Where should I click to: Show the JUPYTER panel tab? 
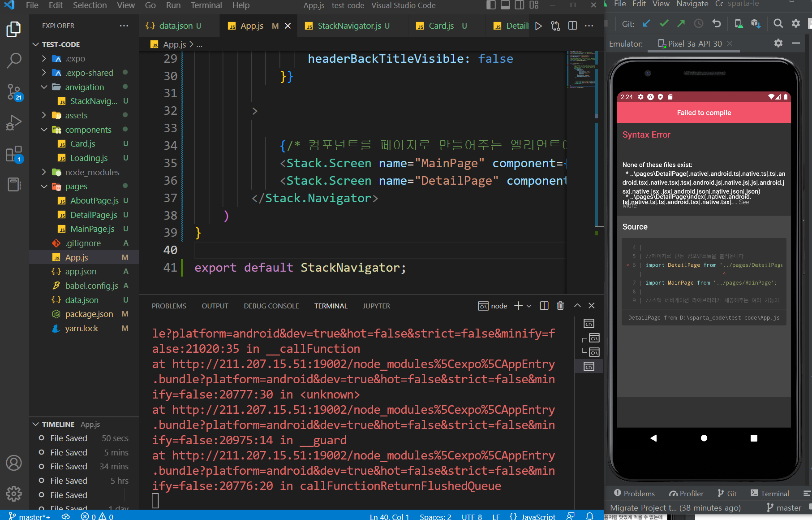coord(376,306)
